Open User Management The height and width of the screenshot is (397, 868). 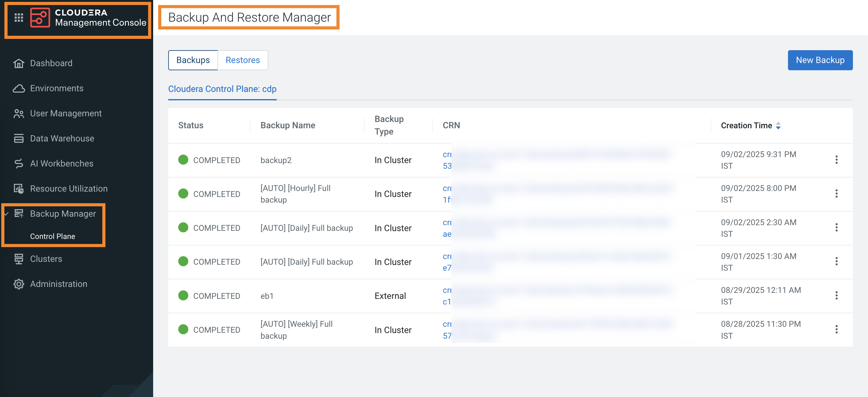point(66,113)
